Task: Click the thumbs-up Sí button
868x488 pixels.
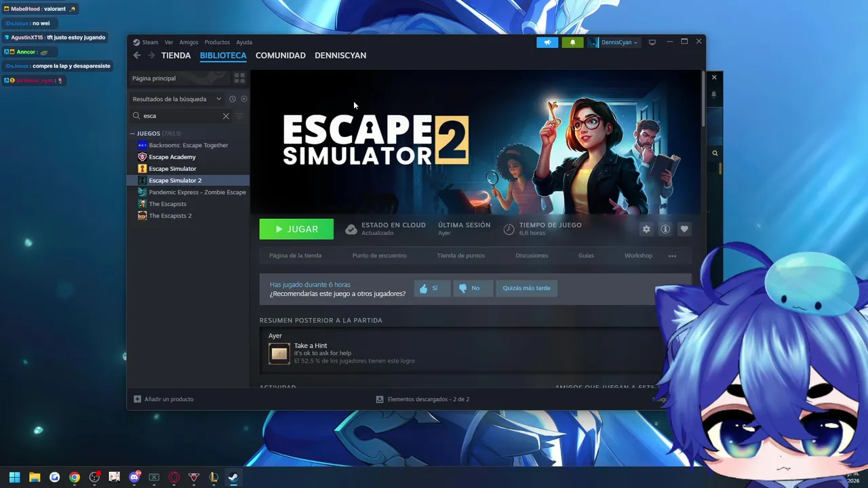Action: [432, 288]
